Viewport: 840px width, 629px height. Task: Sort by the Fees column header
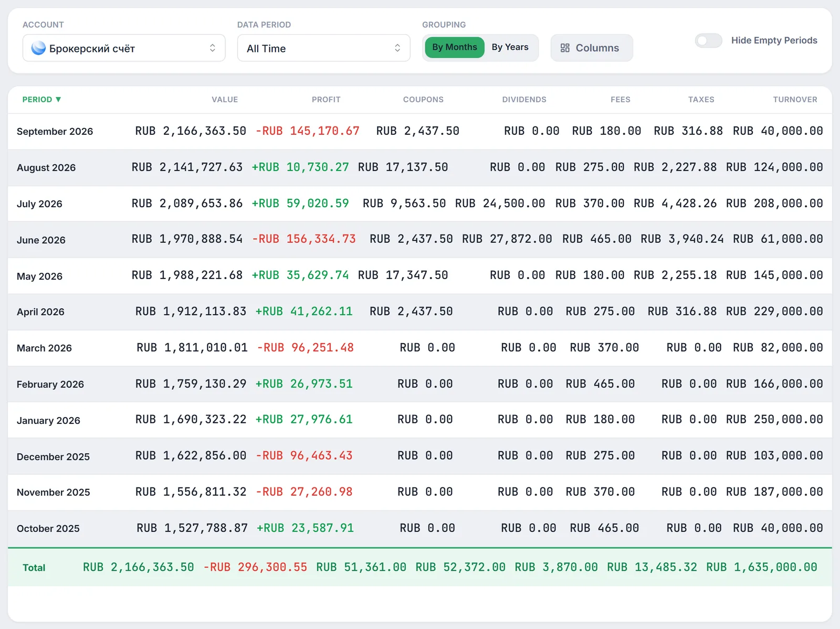point(620,99)
